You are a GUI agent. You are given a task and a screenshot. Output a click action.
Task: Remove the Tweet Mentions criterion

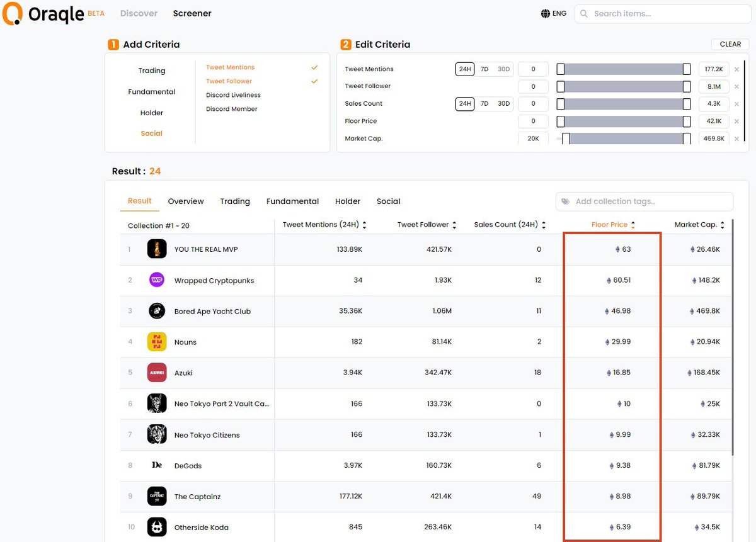pos(736,69)
